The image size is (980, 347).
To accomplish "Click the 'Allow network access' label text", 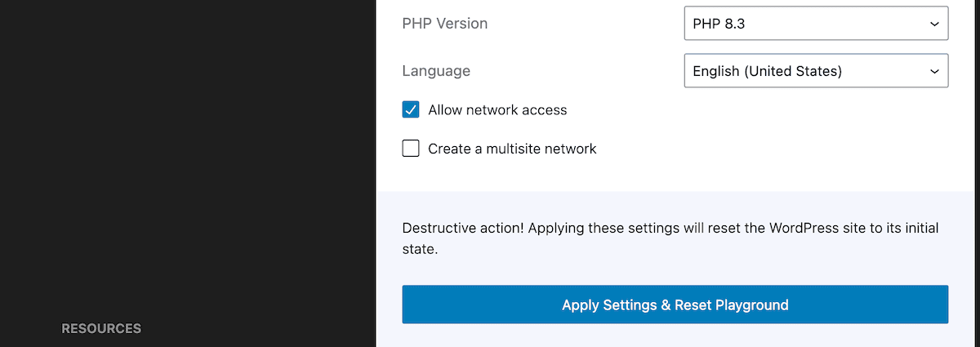I will 497,110.
